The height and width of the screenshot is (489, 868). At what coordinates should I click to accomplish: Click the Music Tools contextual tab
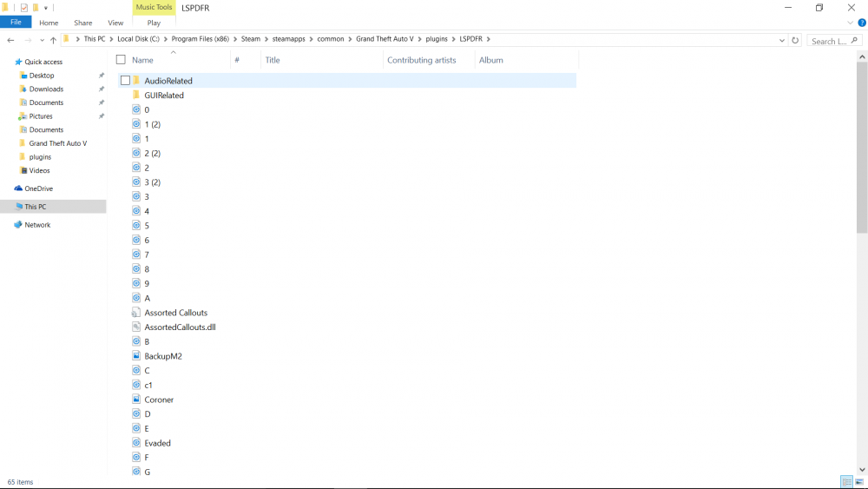154,7
